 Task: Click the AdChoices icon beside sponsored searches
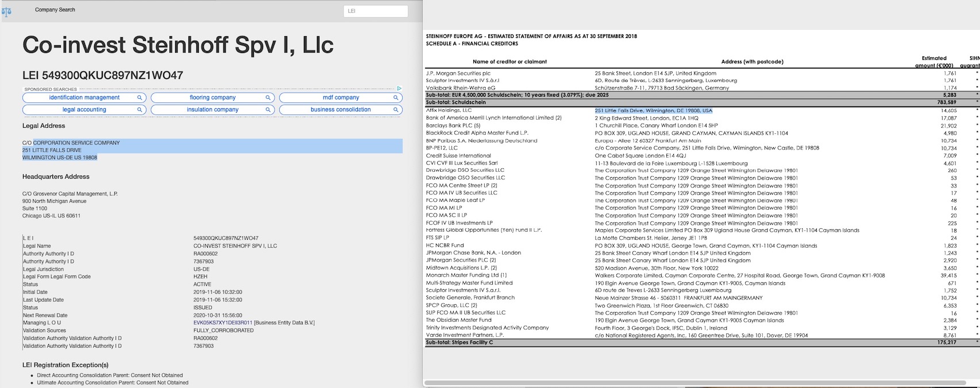point(399,89)
